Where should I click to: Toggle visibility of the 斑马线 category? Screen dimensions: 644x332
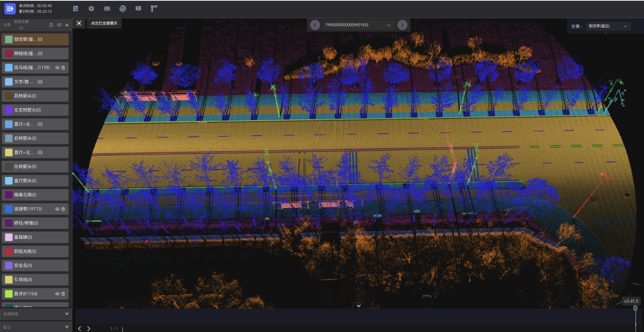[x=57, y=67]
